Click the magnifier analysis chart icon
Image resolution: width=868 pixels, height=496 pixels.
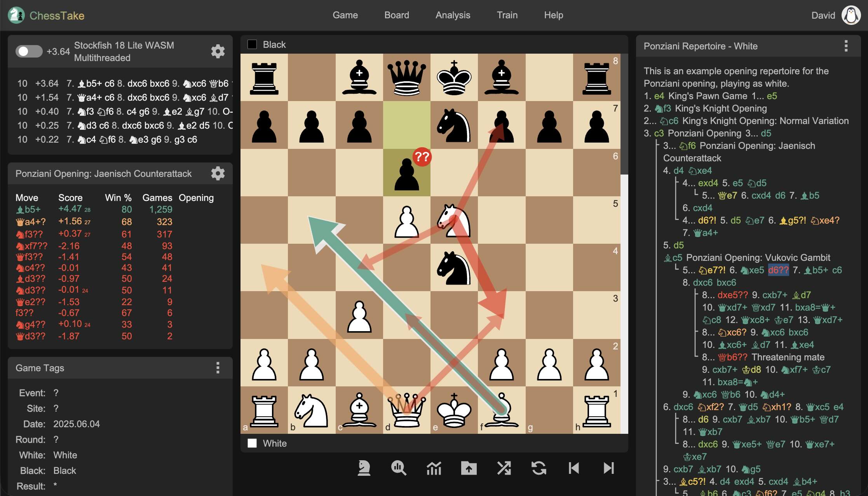pos(399,468)
